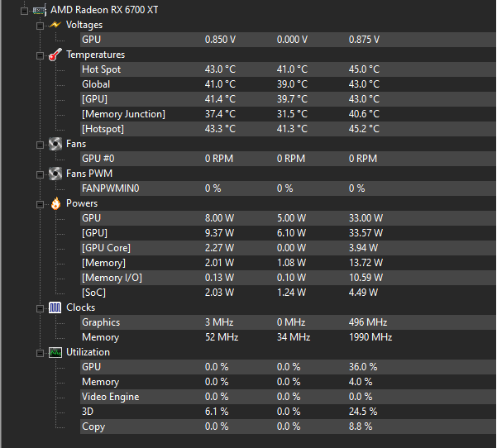
Task: Select the Graphics clock row
Action: [288, 322]
